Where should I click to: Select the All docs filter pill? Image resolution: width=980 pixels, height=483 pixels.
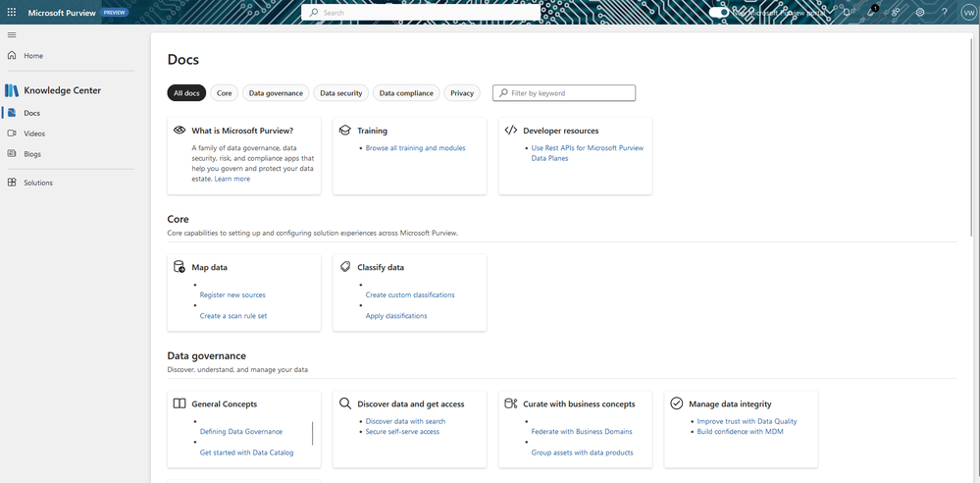(186, 93)
